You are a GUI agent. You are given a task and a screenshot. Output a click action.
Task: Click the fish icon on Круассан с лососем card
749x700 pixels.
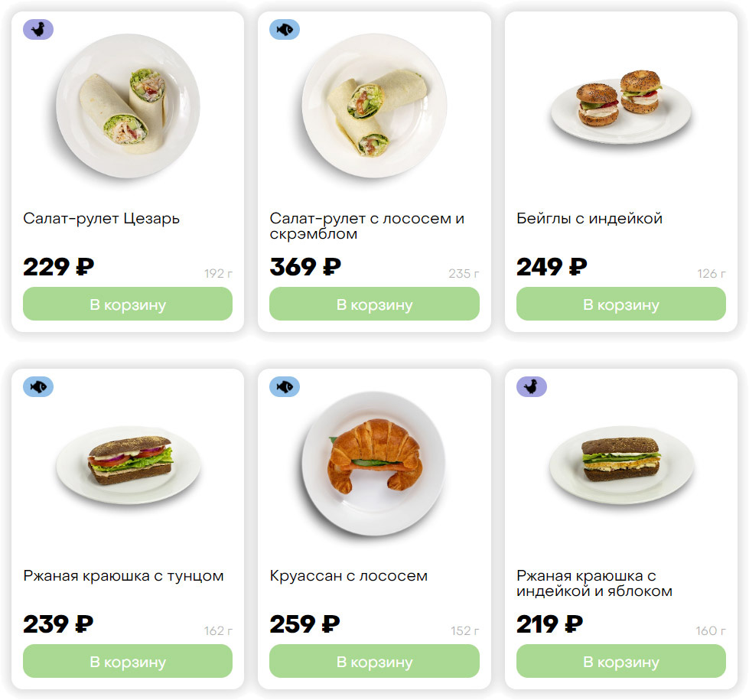tap(285, 387)
